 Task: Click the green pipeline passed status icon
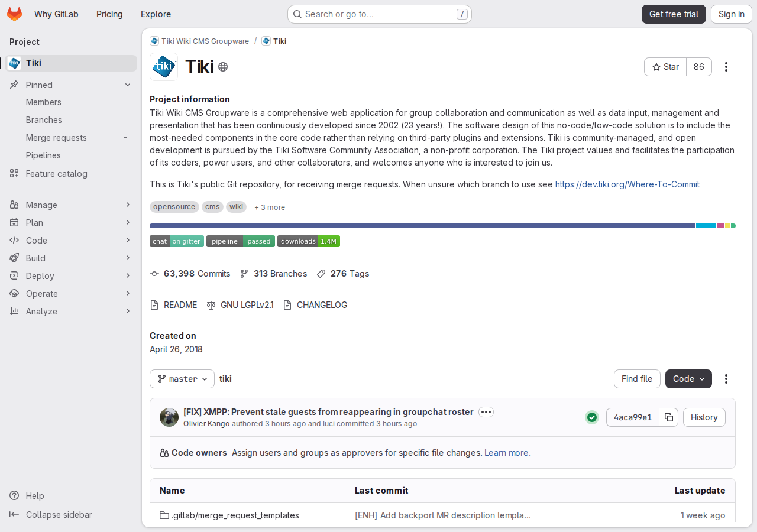tap(592, 417)
